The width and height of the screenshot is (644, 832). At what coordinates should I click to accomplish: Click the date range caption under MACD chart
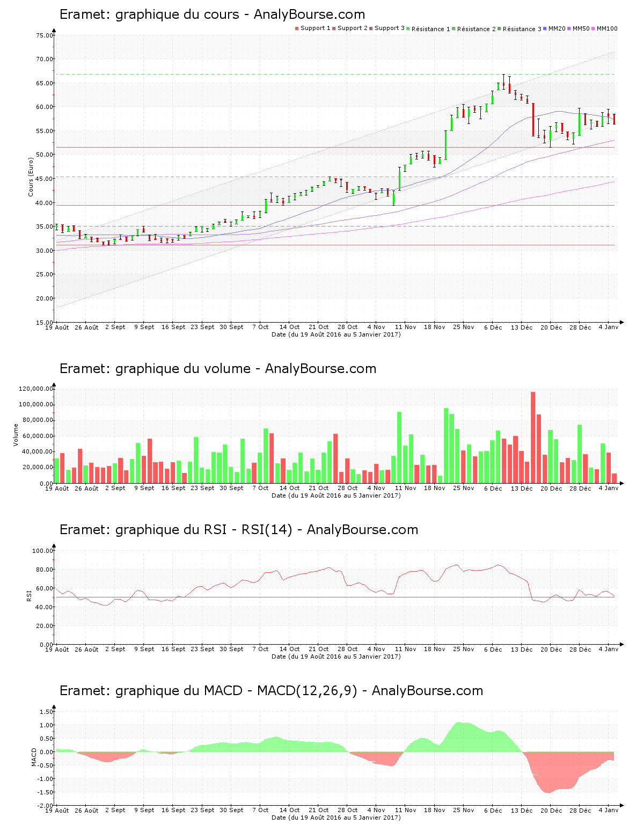[336, 818]
